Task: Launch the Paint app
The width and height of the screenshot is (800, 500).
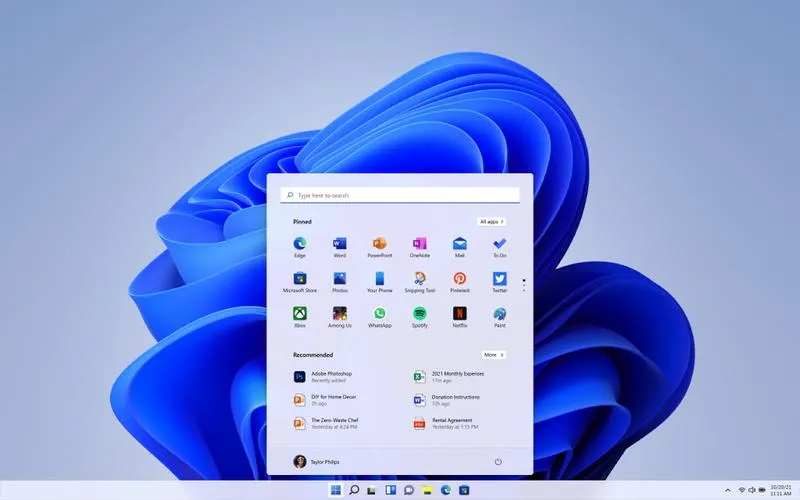Action: pyautogui.click(x=499, y=317)
